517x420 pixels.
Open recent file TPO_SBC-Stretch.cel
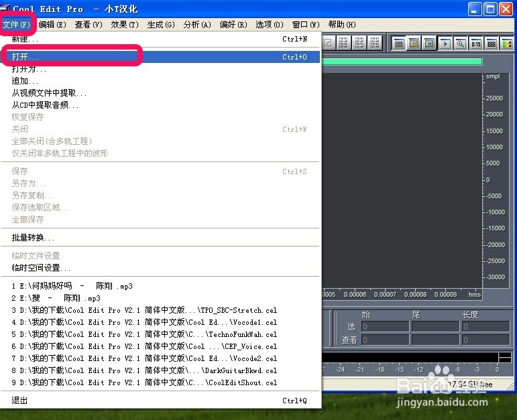160,310
